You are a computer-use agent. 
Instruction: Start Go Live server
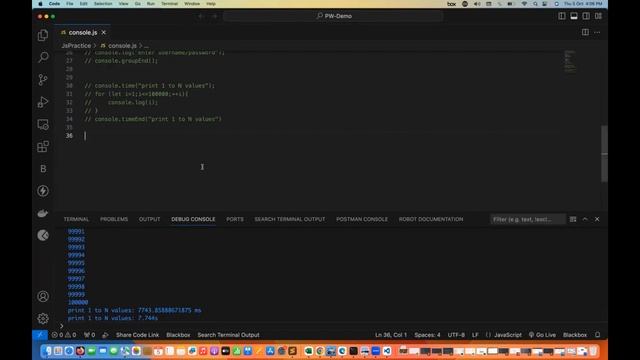coord(542,335)
